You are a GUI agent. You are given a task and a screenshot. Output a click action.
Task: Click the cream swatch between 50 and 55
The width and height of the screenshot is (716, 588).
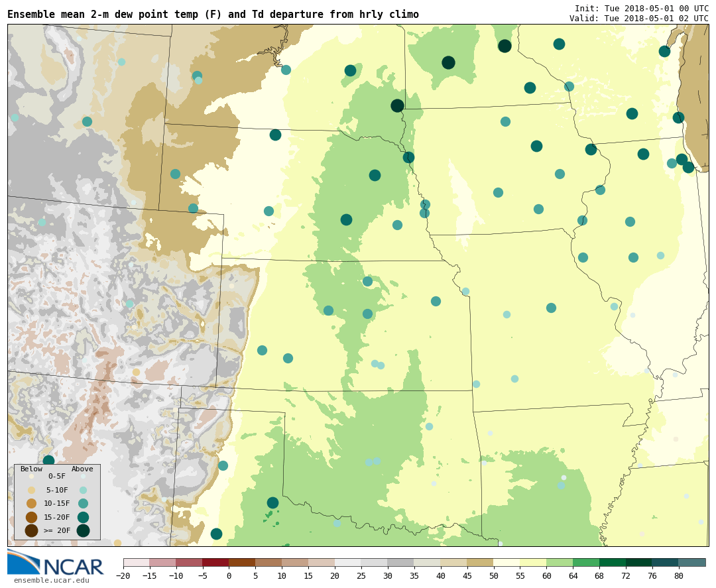[x=507, y=562]
